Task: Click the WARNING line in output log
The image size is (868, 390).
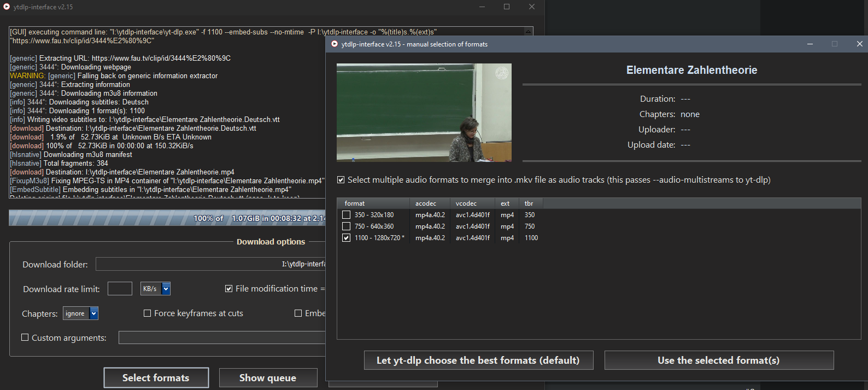Action: tap(114, 76)
